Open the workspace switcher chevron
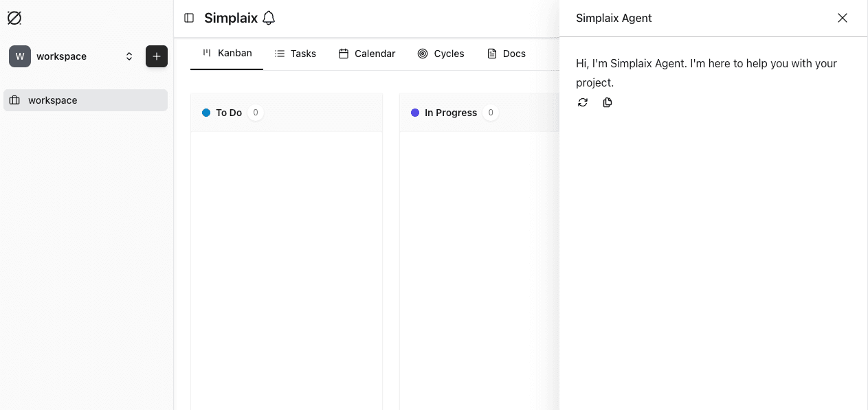868x410 pixels. pos(129,56)
